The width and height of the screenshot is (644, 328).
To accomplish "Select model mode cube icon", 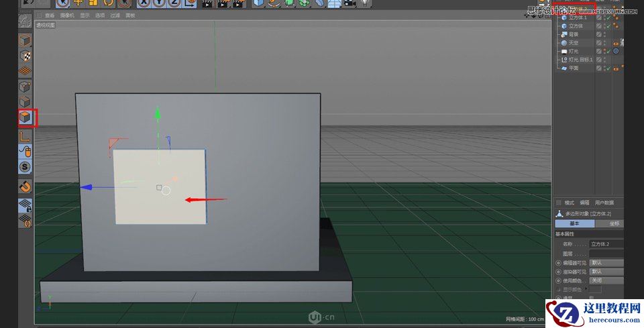I will pos(25,40).
